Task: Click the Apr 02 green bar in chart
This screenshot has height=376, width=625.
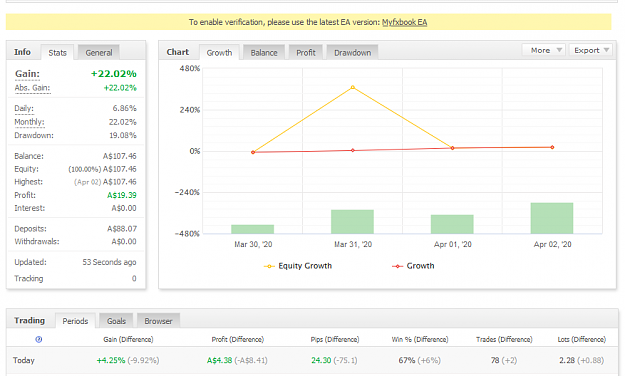Action: [x=552, y=218]
